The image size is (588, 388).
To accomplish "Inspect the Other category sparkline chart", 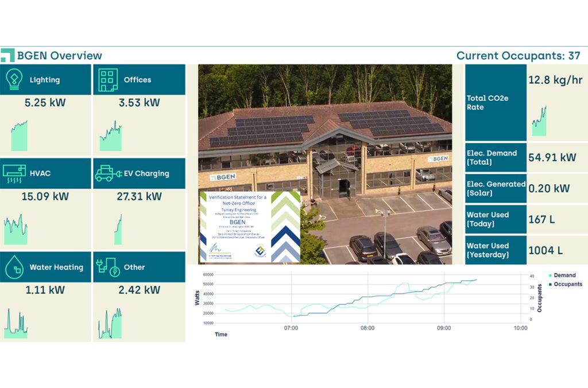I will coord(110,323).
